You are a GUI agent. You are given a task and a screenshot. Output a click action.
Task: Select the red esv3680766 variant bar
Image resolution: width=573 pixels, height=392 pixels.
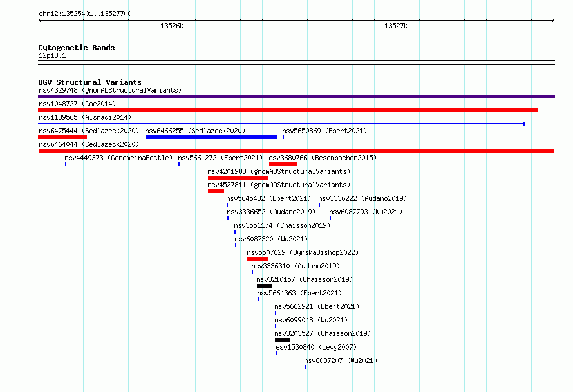283,164
